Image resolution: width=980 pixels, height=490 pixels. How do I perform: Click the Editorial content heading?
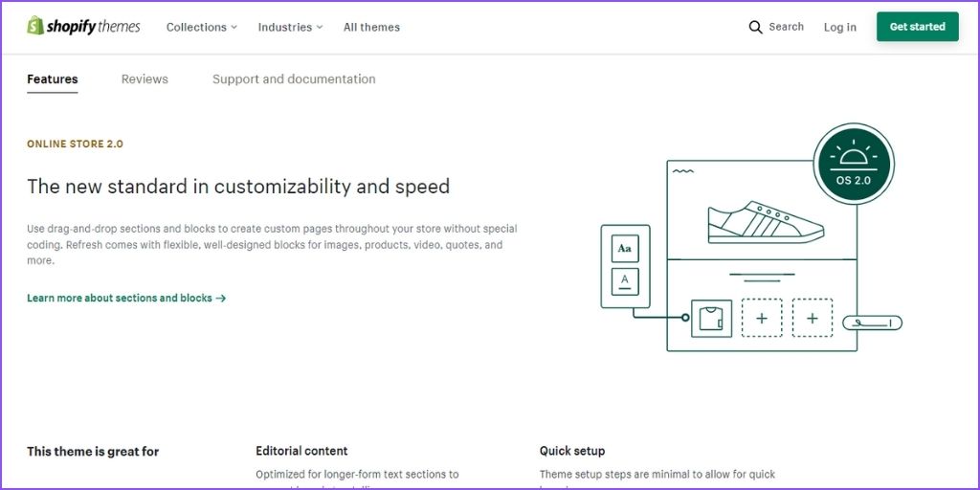301,451
